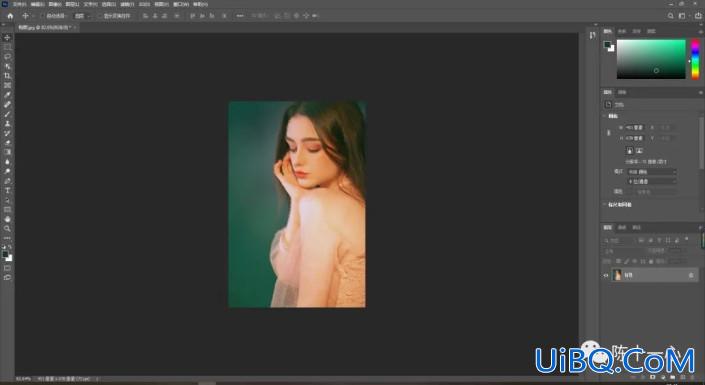Open the Edit menu
Image resolution: width=705 pixels, height=385 pixels.
[37, 4]
